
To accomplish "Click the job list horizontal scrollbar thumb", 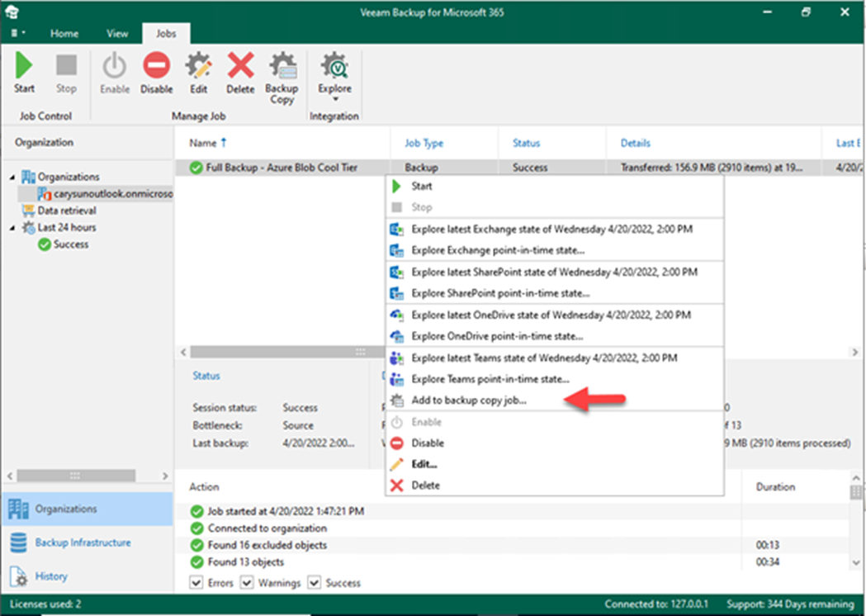I will pos(287,352).
